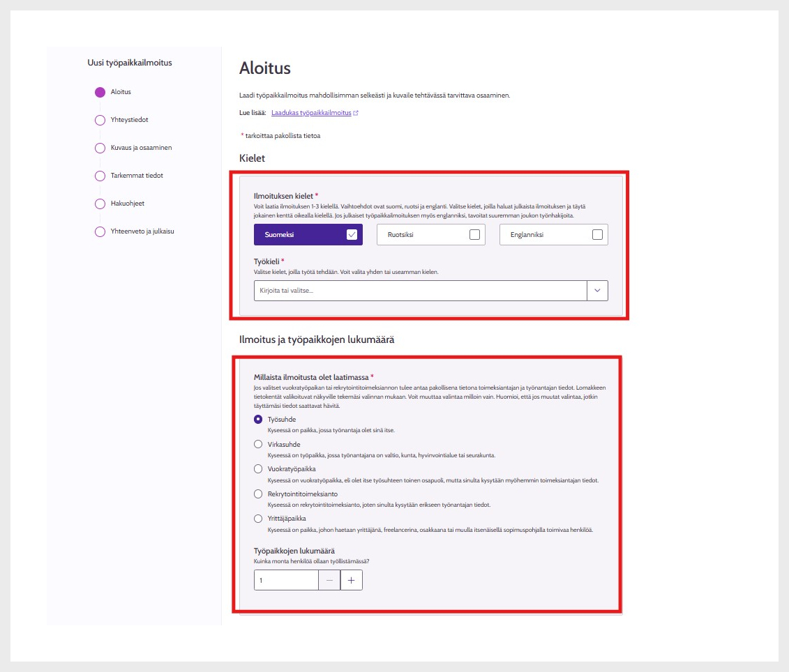
Task: Enable the Ruotsiksi language checkbox
Action: (x=474, y=235)
